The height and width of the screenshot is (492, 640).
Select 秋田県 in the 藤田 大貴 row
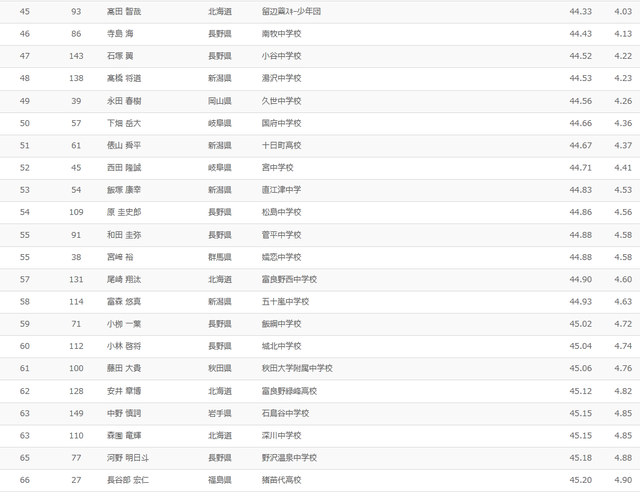tap(220, 368)
